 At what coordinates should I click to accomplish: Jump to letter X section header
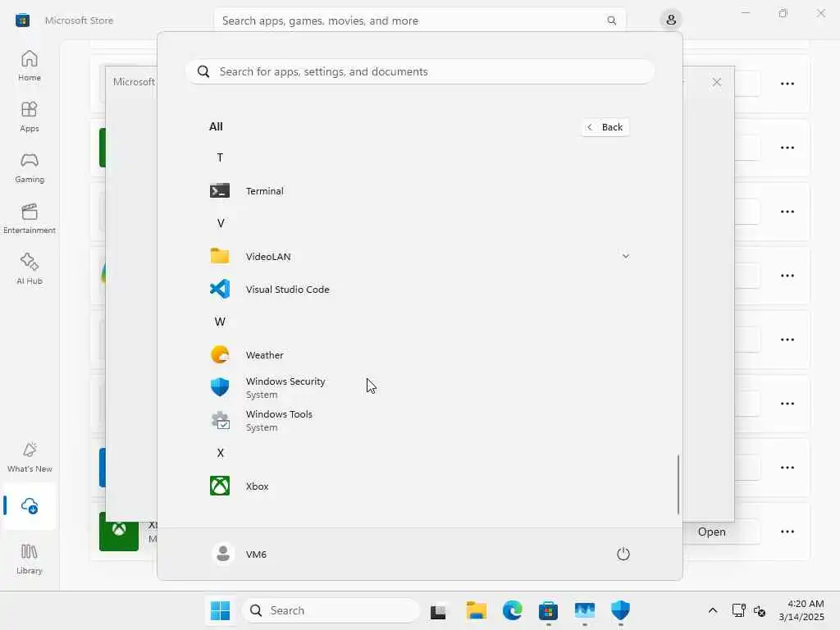tap(220, 453)
